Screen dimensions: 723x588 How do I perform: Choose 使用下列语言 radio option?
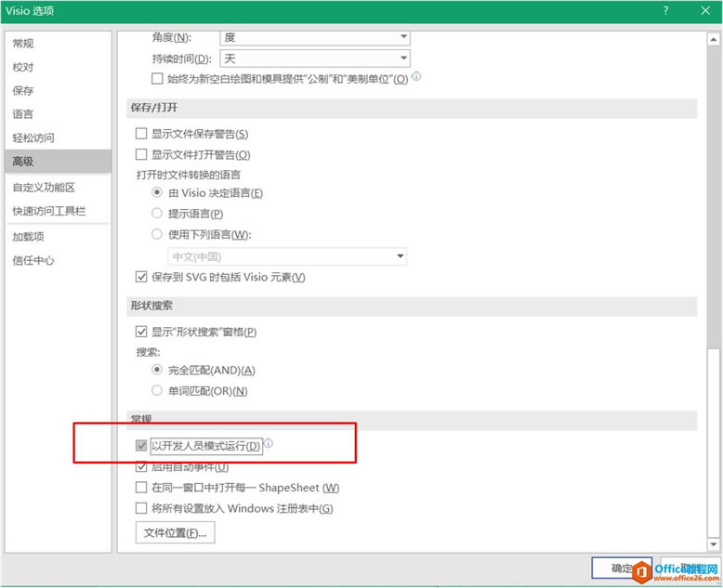point(157,234)
